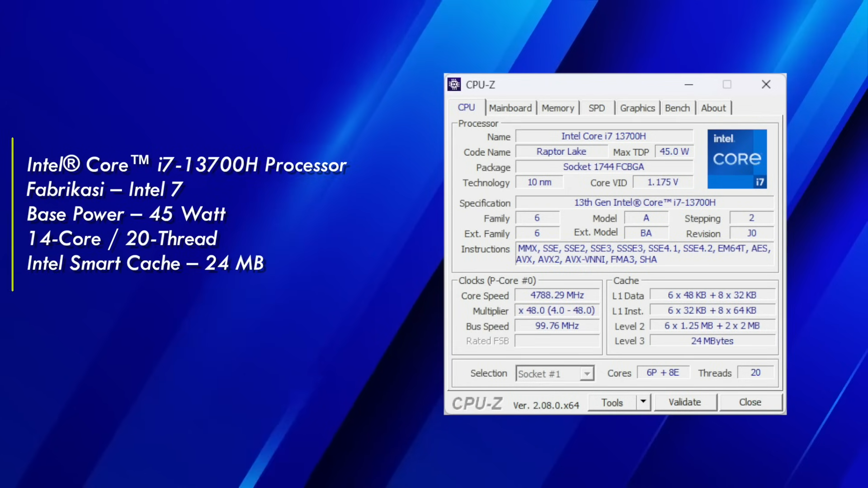Click the Level 3 cache value

click(x=712, y=341)
